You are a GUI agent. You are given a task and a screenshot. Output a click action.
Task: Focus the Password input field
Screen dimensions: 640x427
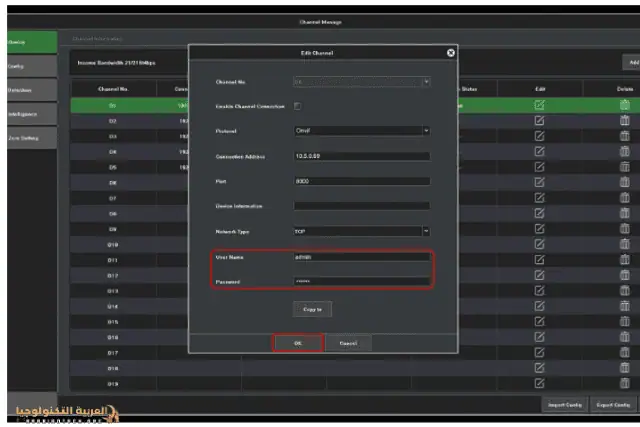(x=362, y=281)
